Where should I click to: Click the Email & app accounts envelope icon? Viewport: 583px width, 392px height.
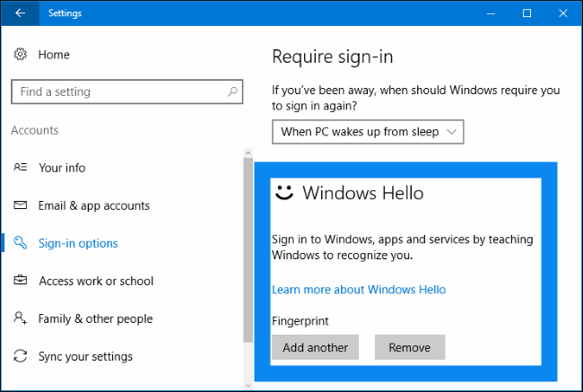pos(21,205)
